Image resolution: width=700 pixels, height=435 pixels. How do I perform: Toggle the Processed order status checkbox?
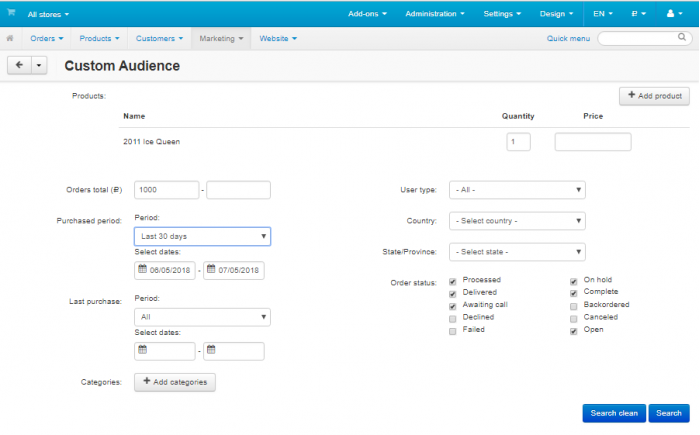pyautogui.click(x=453, y=281)
